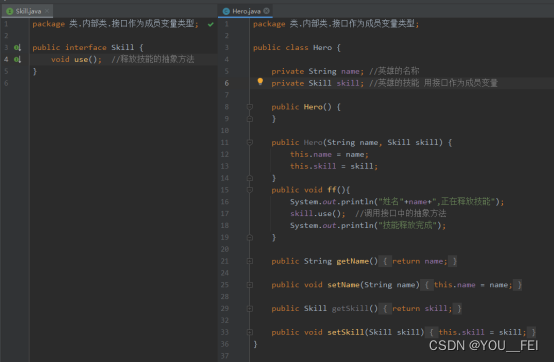Click 'this.name = name;' on line 12
This screenshot has height=362, width=554.
pyautogui.click(x=329, y=154)
